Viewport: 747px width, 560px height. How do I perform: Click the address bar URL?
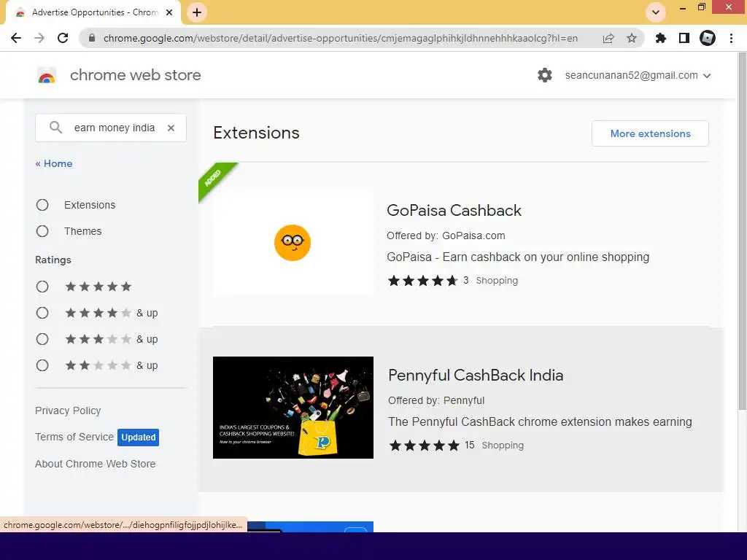point(340,38)
